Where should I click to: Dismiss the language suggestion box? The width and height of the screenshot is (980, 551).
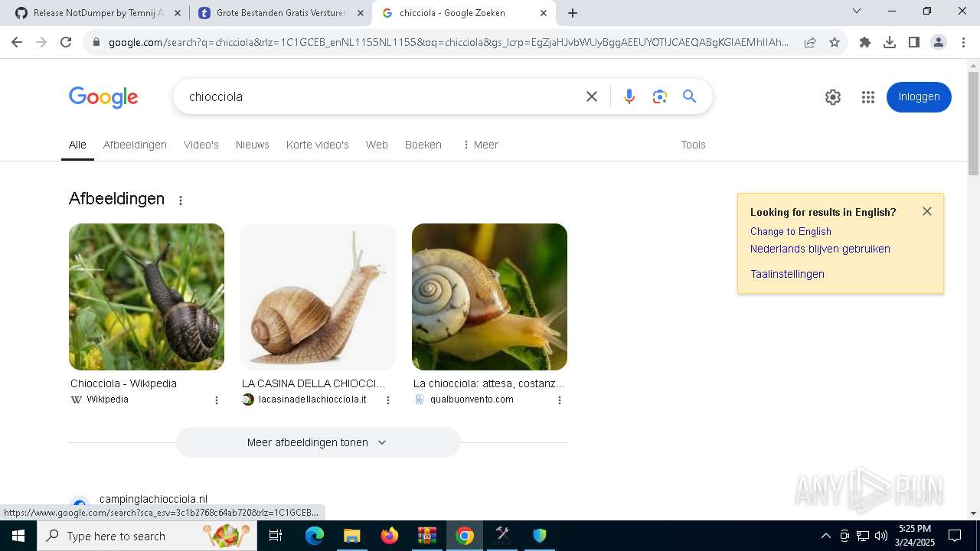[x=927, y=211]
